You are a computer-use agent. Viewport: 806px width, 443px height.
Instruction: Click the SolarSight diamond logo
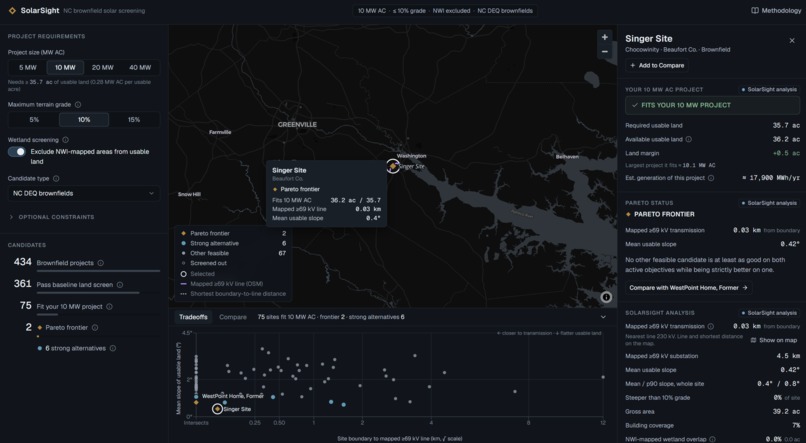12,10
